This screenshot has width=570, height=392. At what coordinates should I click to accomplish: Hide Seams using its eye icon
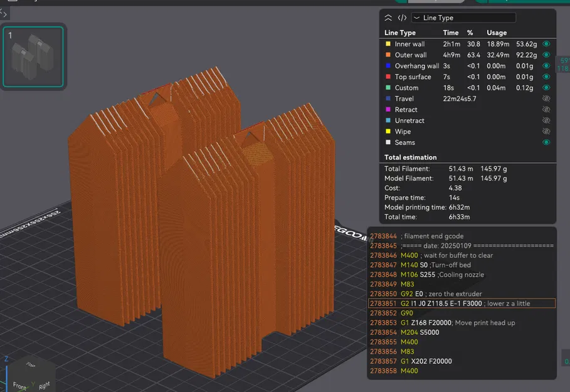[546, 142]
